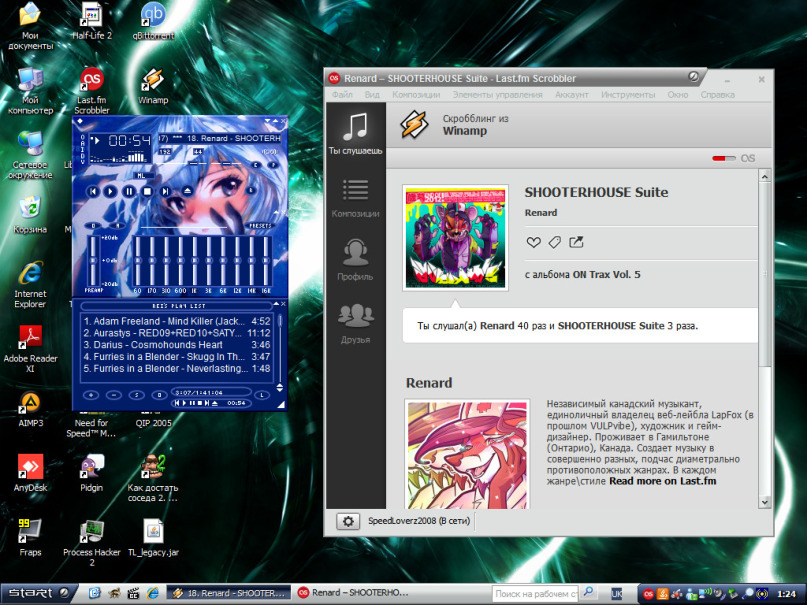Open Last.fm Scrobbler desktop shortcut
This screenshot has height=605, width=807.
pos(92,90)
